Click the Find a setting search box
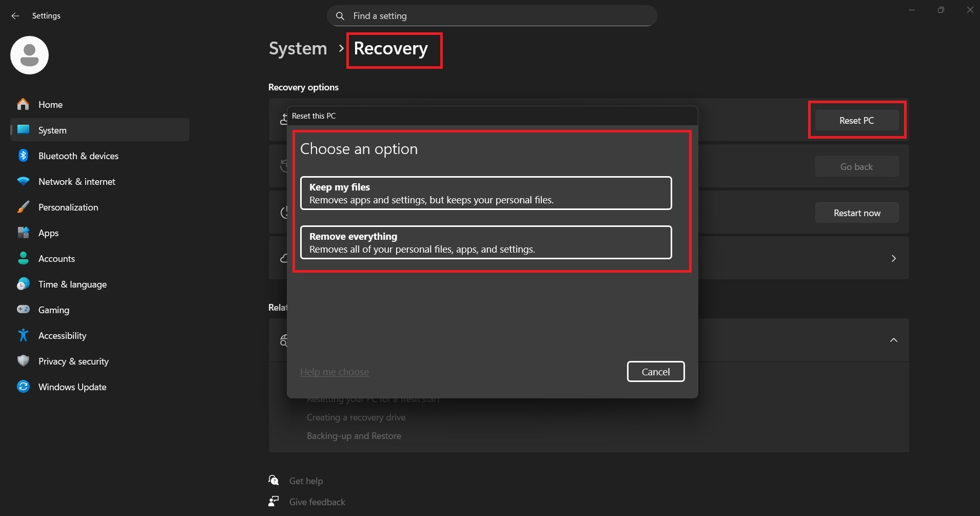Screen dimensions: 980x516 [x=492, y=16]
